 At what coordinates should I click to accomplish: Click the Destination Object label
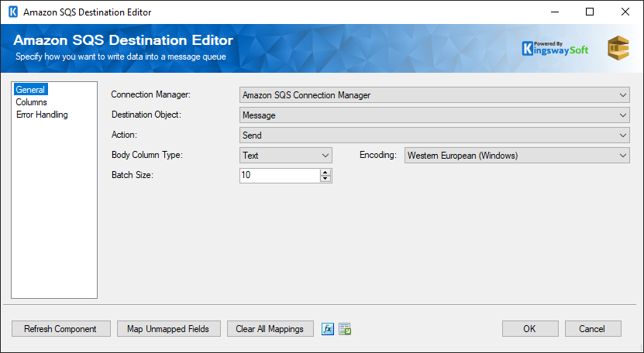(x=146, y=115)
